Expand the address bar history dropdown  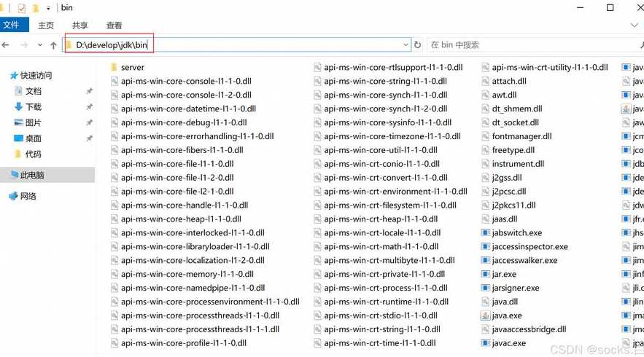[406, 44]
